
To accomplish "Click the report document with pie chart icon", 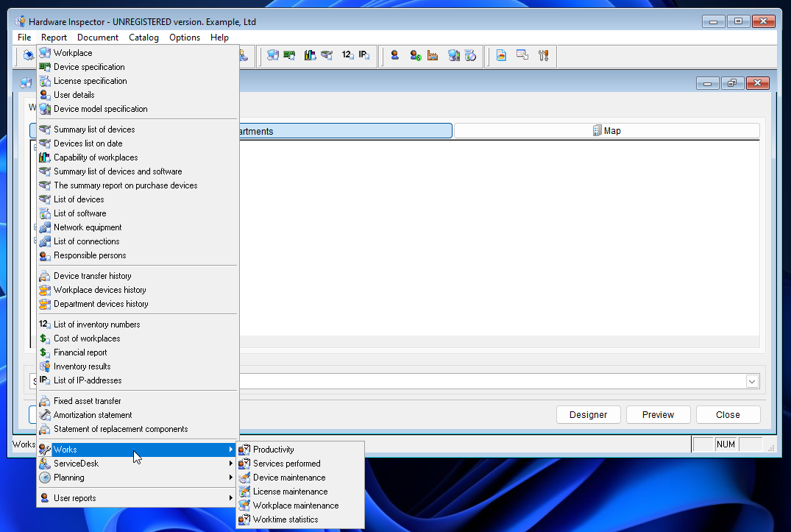I will (501, 55).
